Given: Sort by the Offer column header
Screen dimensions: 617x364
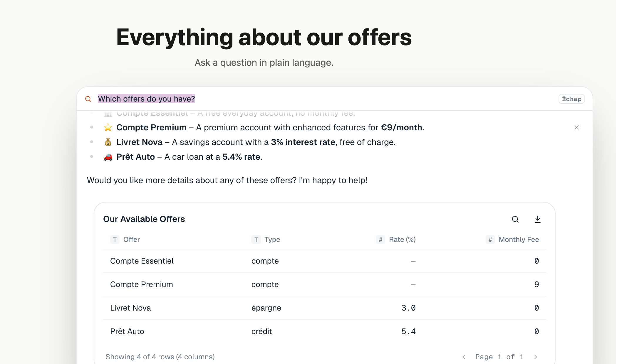Looking at the screenshot, I should (x=131, y=240).
